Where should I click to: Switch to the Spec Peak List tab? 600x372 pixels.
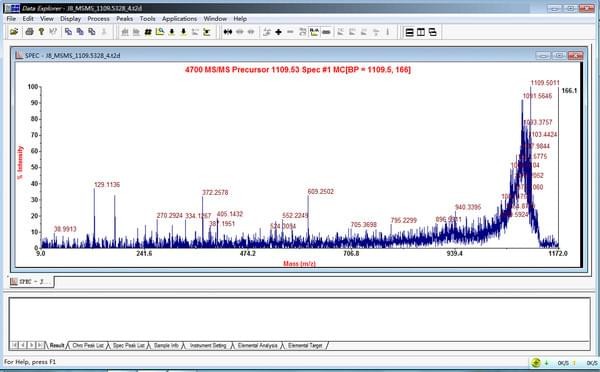129,345
